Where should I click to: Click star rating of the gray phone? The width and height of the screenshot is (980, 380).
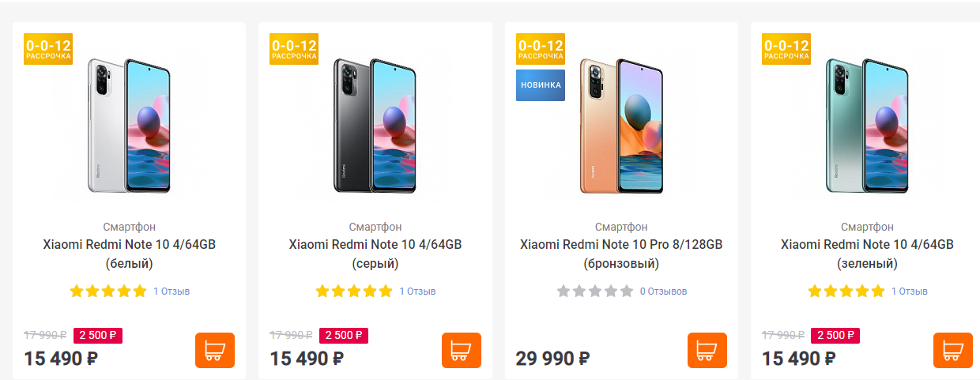[x=354, y=292]
